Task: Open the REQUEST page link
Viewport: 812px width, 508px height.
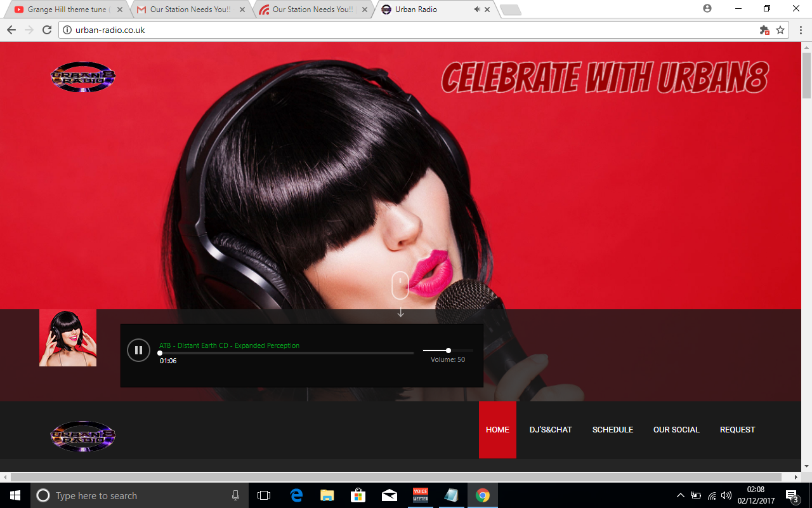Action: [x=737, y=430]
